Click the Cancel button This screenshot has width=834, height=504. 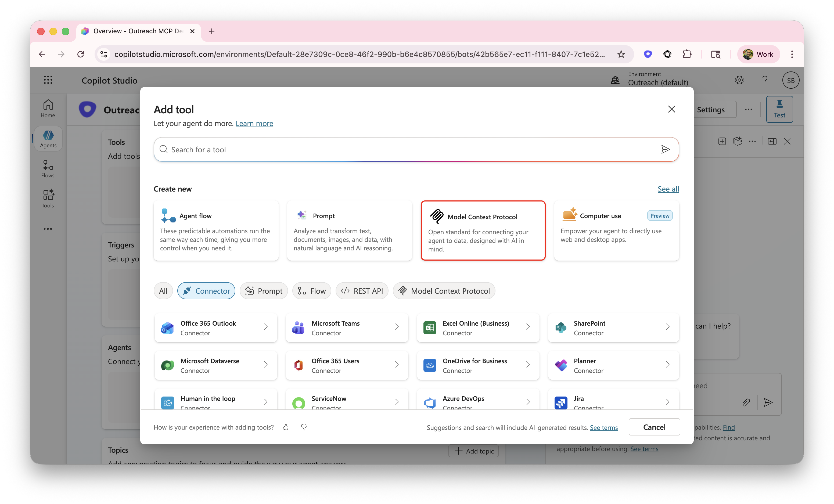(x=654, y=427)
